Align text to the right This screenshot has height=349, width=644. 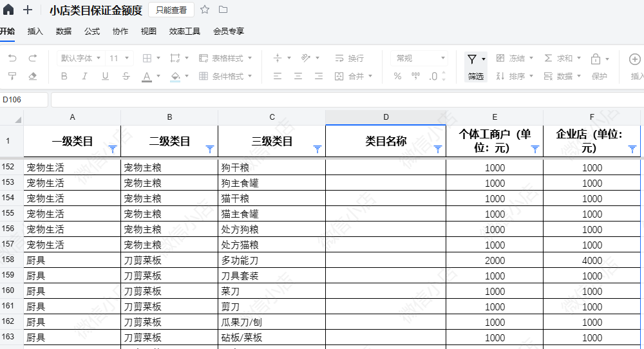point(319,76)
